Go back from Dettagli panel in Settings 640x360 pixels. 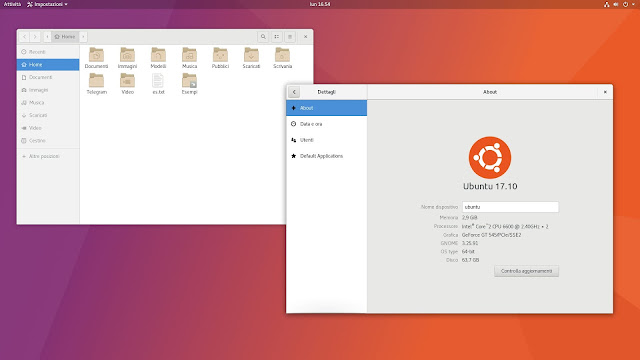294,92
